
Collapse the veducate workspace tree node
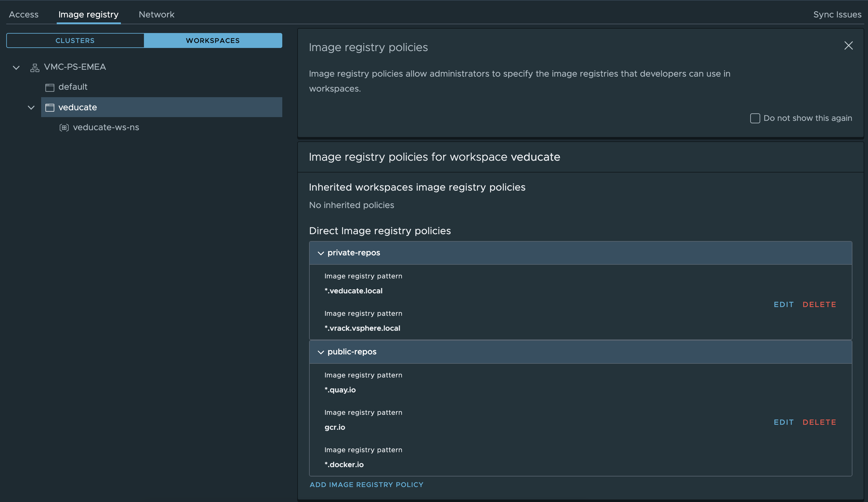point(31,108)
